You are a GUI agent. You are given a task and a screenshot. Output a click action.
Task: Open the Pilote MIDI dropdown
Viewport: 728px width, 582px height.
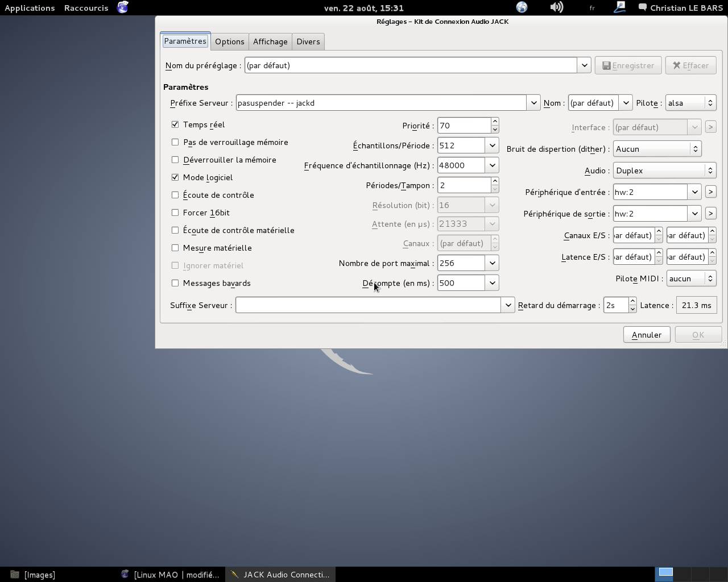point(691,278)
